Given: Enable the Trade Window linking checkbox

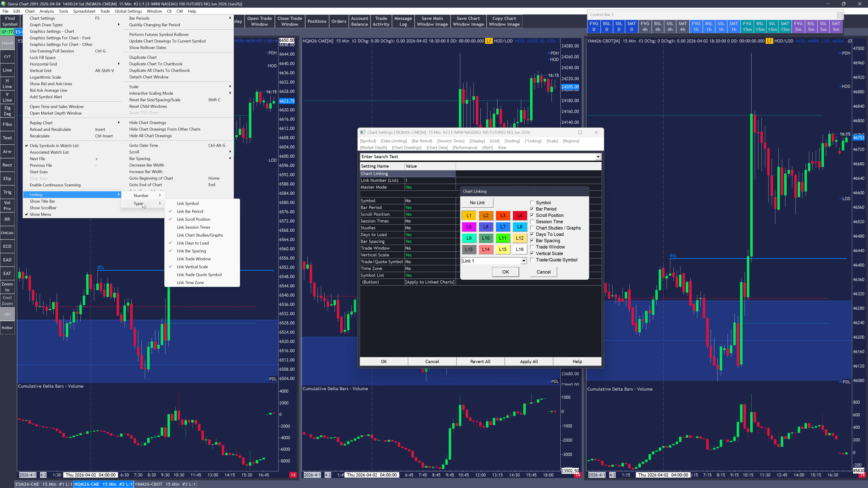Looking at the screenshot, I should click(x=532, y=247).
